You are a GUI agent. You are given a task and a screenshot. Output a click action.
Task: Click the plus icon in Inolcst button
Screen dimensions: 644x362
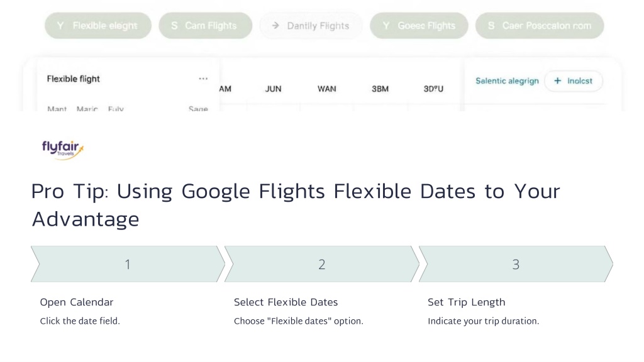(x=557, y=81)
